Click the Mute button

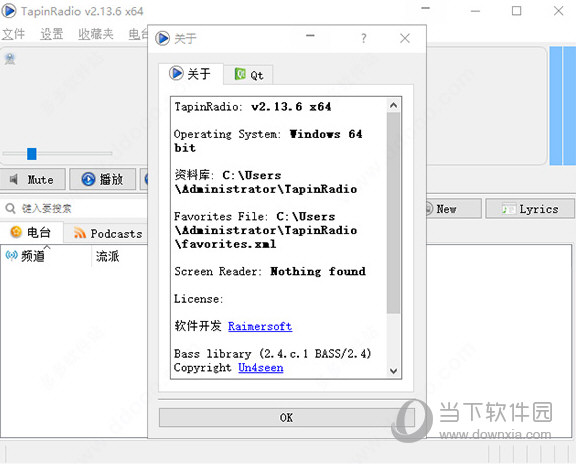tap(33, 179)
